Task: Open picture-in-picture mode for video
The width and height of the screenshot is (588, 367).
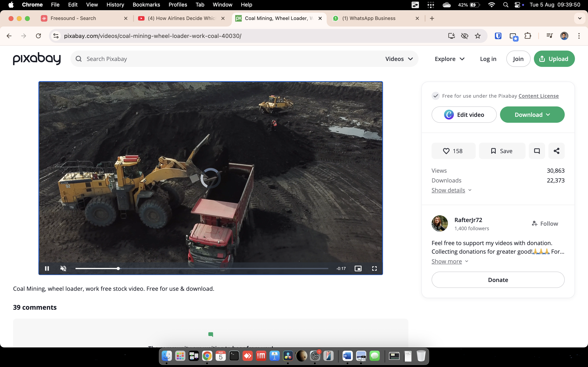Action: [358, 269]
